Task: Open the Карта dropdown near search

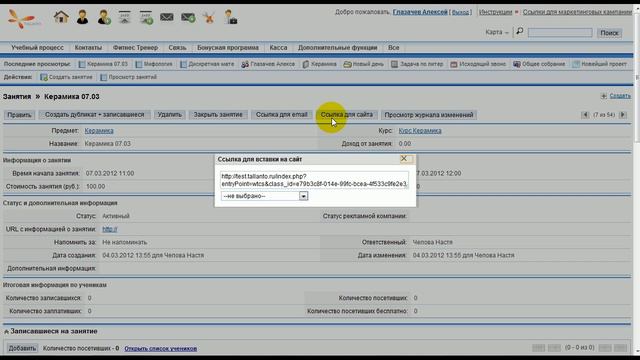Action: 497,32
